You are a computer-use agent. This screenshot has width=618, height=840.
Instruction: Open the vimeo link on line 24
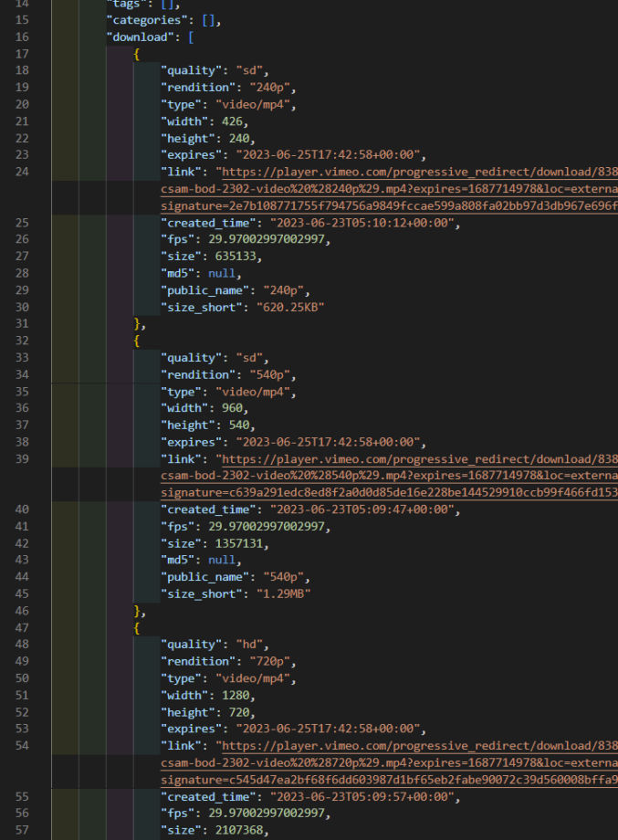tap(419, 172)
